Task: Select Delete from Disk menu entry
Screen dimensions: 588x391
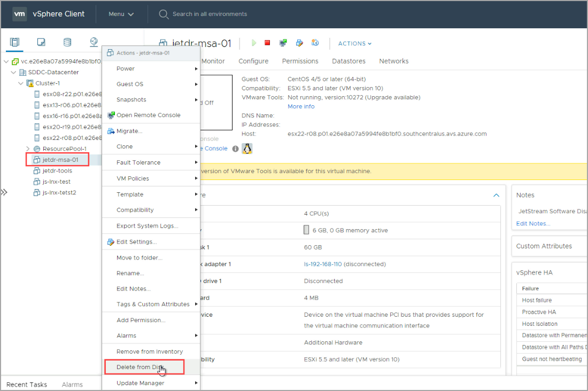Action: [x=139, y=367]
